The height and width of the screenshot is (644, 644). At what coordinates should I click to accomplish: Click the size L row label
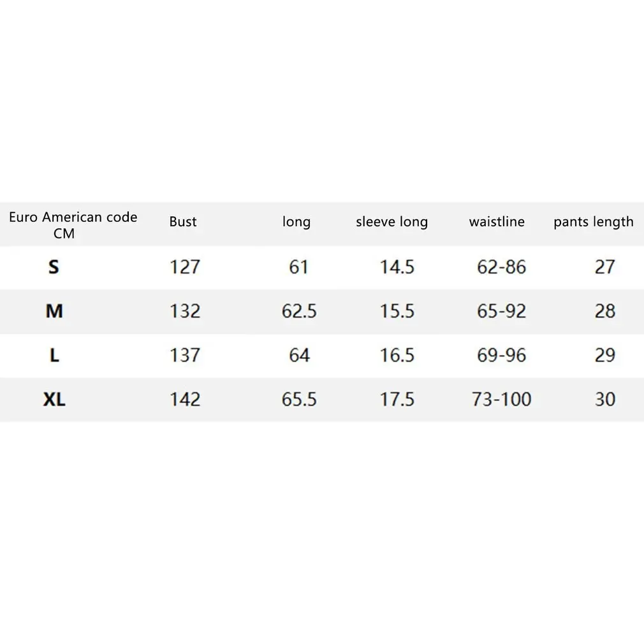pos(54,355)
